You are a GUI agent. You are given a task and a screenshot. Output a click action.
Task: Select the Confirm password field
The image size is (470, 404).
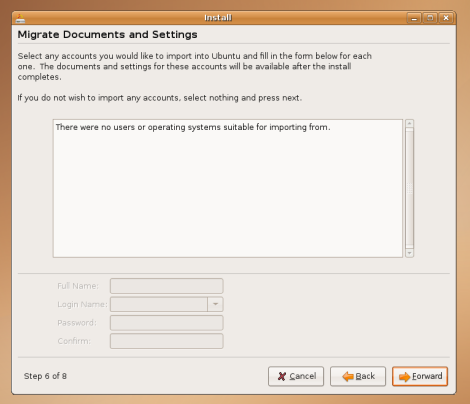pyautogui.click(x=167, y=341)
